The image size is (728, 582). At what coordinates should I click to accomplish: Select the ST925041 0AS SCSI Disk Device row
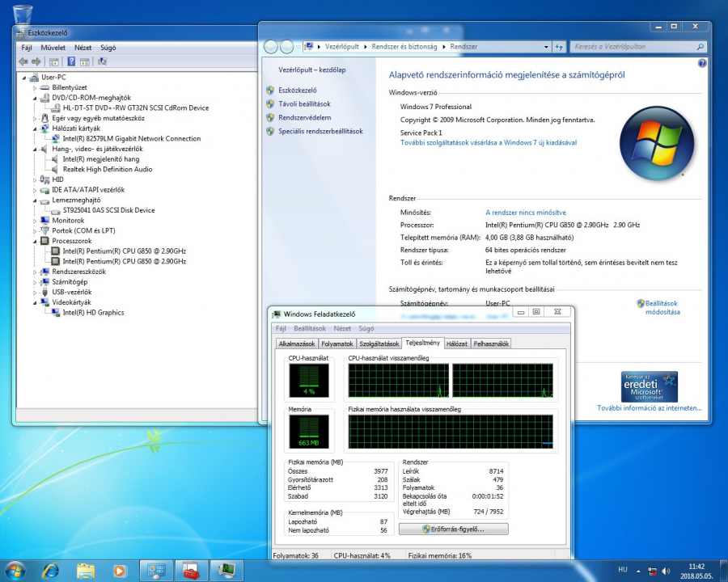click(x=108, y=210)
